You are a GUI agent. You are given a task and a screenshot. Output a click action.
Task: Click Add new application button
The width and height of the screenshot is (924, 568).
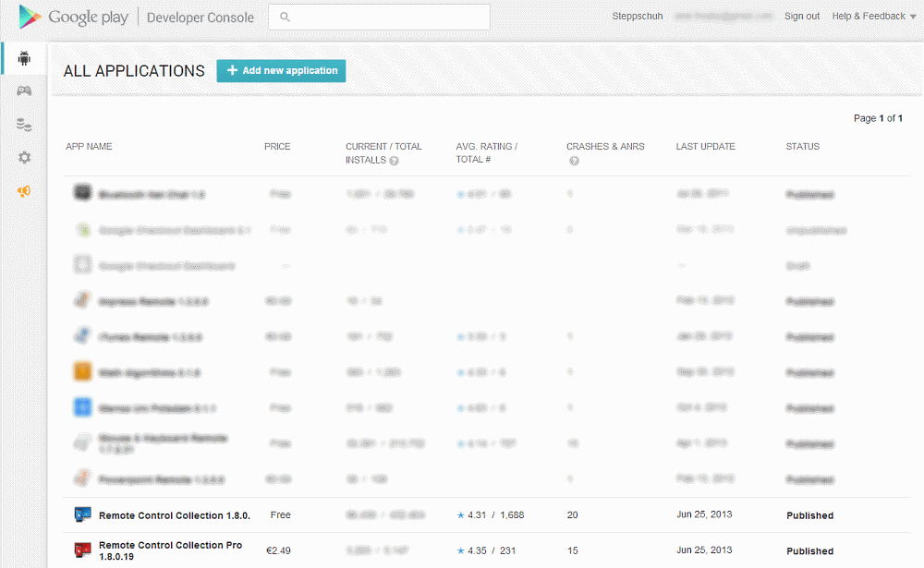coord(281,71)
